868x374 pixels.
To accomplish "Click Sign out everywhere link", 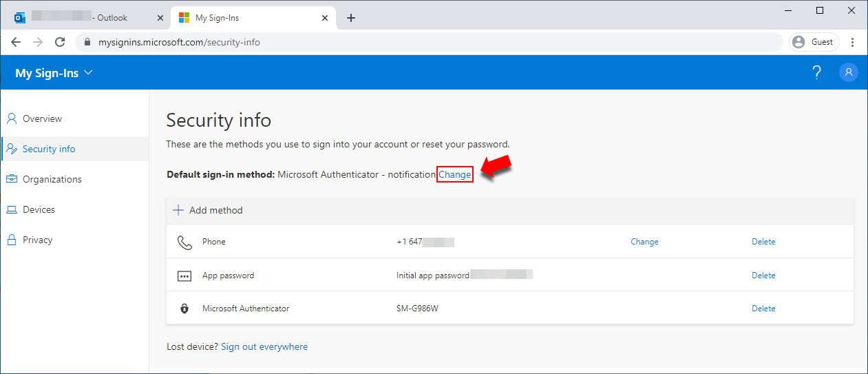I will click(264, 346).
